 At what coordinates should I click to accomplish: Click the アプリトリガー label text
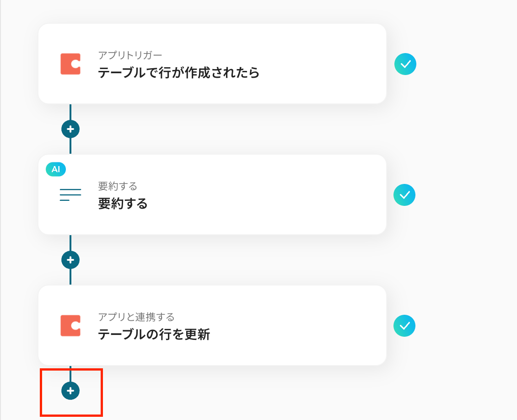pos(130,55)
